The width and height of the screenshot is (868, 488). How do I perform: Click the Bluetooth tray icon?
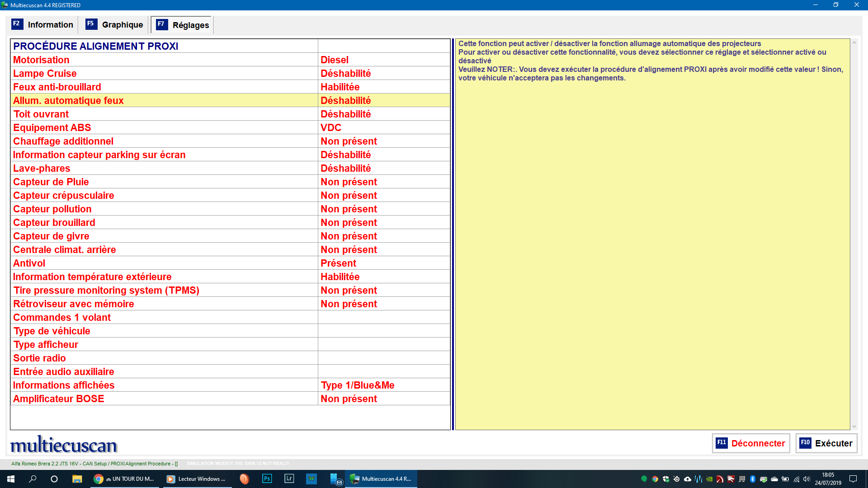pyautogui.click(x=753, y=479)
